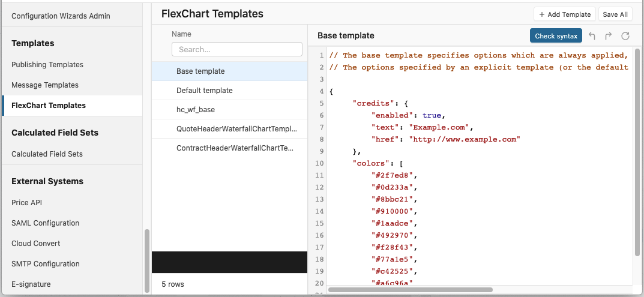Viewport: 644px width, 297px height.
Task: Click the "5 rows" count label
Action: click(x=173, y=284)
